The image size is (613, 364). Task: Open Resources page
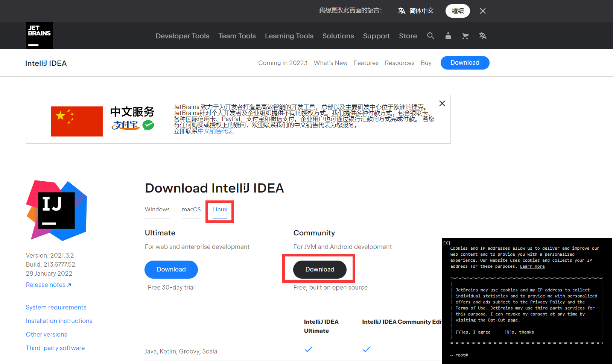[x=400, y=63]
